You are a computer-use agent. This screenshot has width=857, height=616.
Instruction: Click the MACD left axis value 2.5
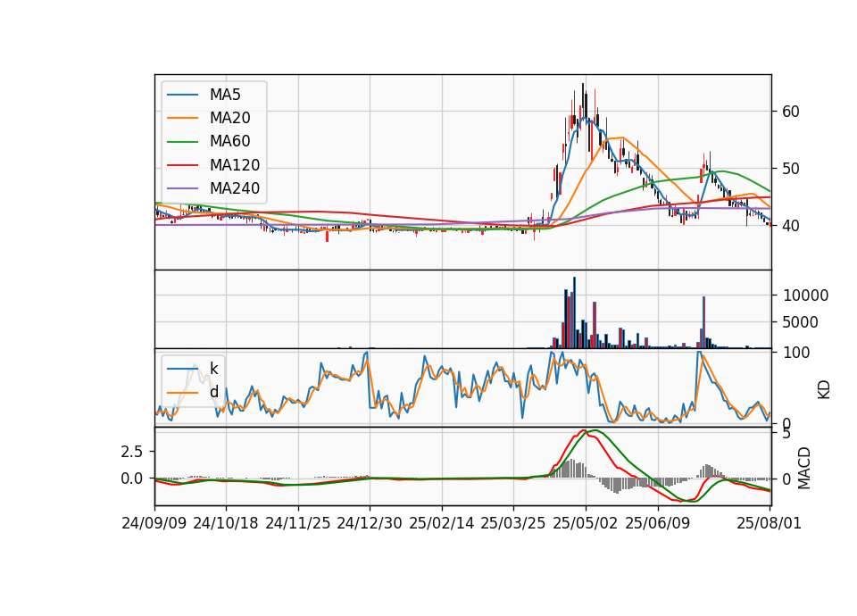(x=132, y=452)
